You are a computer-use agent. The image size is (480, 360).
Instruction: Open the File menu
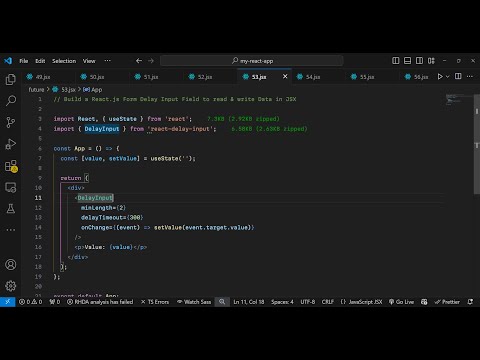[24, 61]
